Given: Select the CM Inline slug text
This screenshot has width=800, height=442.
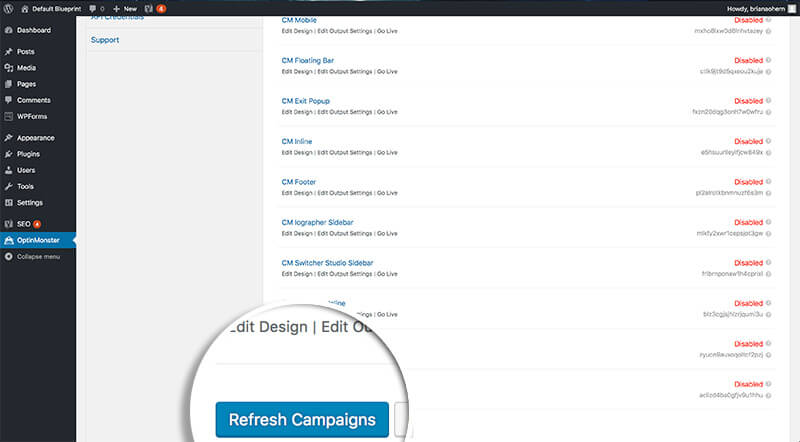Looking at the screenshot, I should 732,153.
